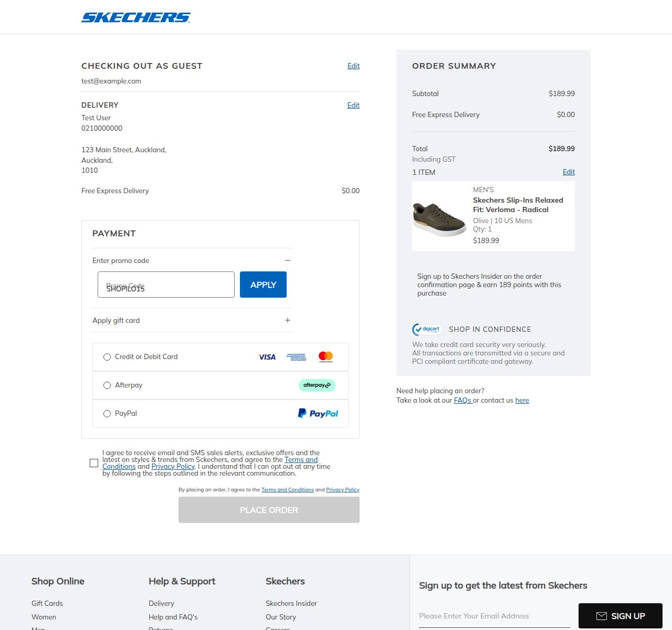Click the promo code input field
The width and height of the screenshot is (672, 630).
[x=166, y=285]
